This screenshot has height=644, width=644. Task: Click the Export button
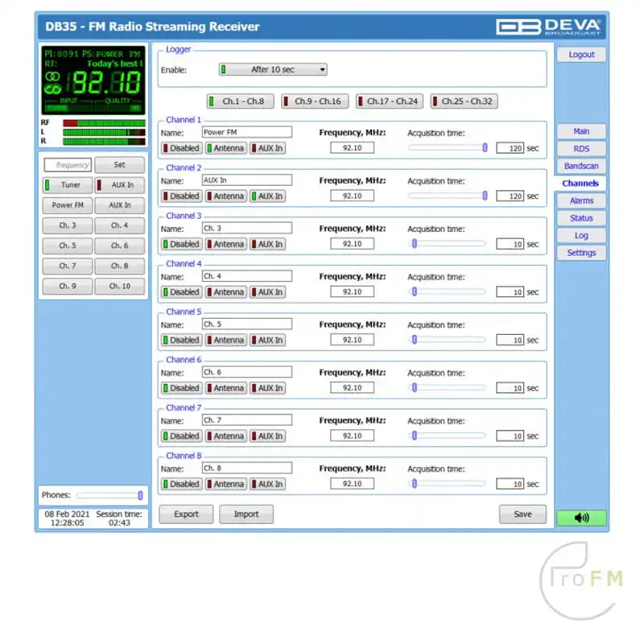(x=186, y=514)
